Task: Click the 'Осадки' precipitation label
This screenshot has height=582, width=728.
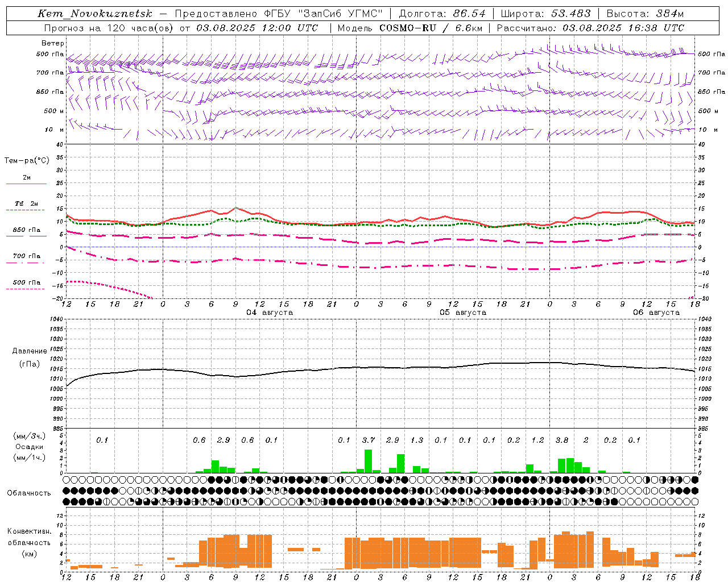Action: pos(30,447)
